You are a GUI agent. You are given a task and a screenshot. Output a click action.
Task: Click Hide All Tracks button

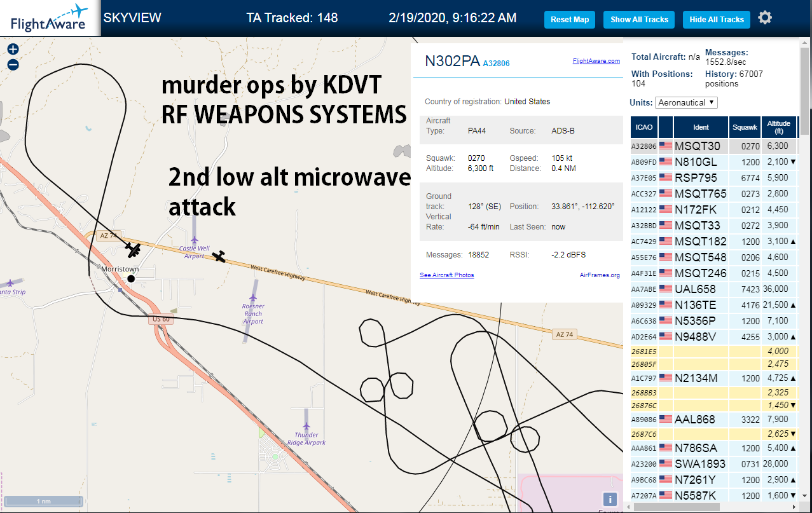coord(717,20)
